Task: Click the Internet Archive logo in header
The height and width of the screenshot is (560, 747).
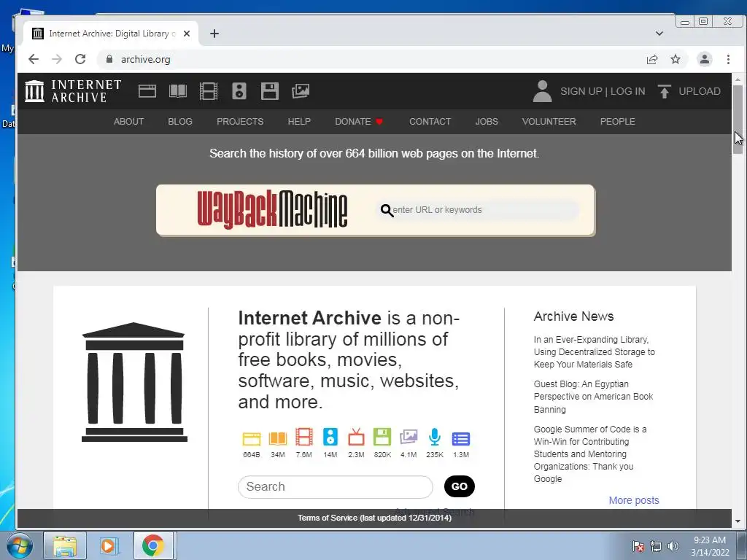Action: coord(73,91)
